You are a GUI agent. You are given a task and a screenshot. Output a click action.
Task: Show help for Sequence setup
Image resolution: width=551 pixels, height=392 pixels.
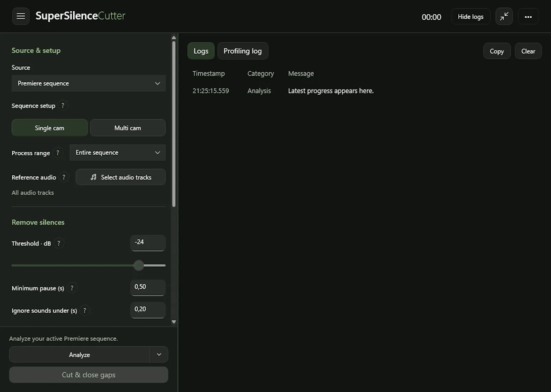63,105
